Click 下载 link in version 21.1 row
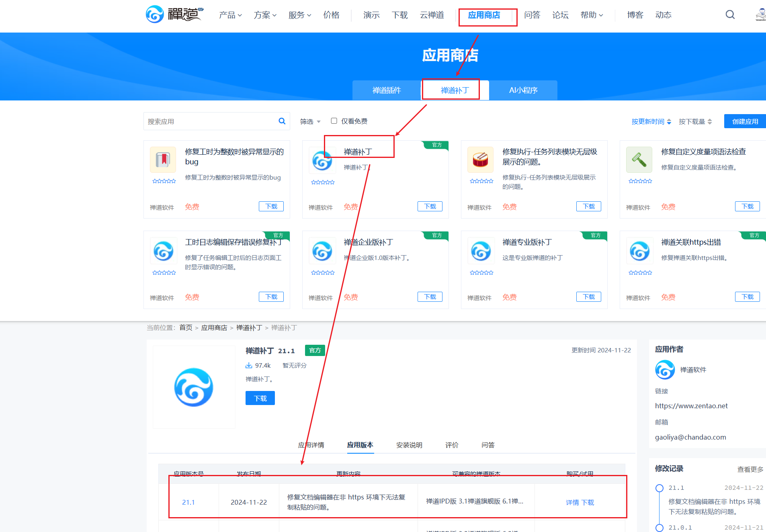Viewport: 766px width, 532px height. pos(588,502)
